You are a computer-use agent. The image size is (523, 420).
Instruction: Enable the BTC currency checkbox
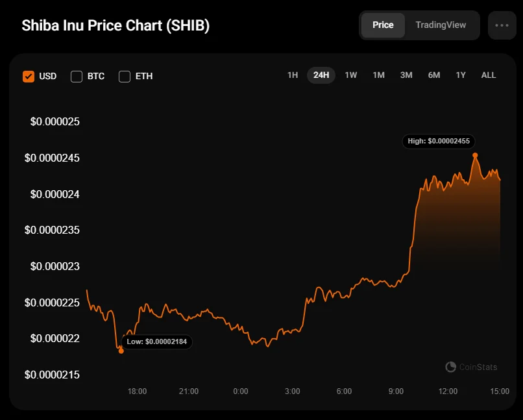(77, 76)
